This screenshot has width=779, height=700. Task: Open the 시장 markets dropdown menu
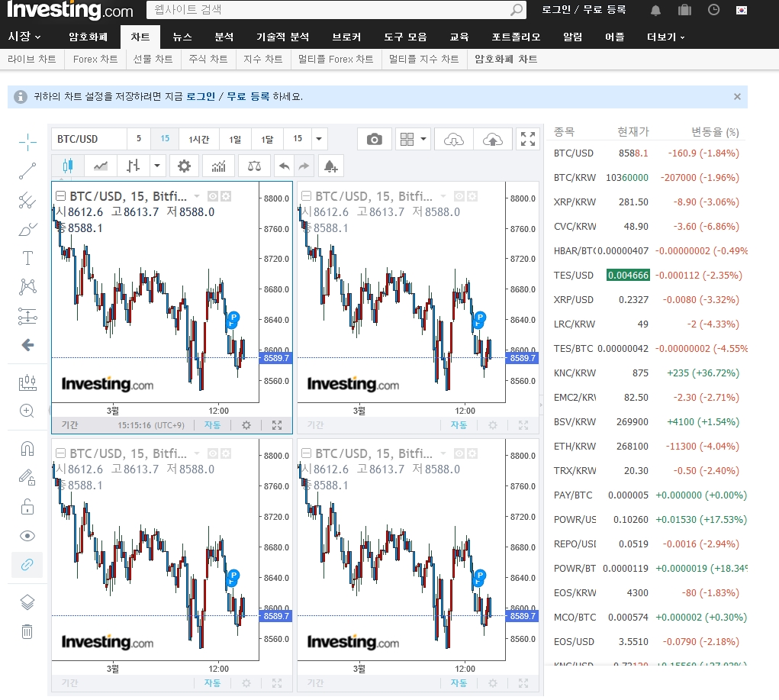tap(24, 37)
